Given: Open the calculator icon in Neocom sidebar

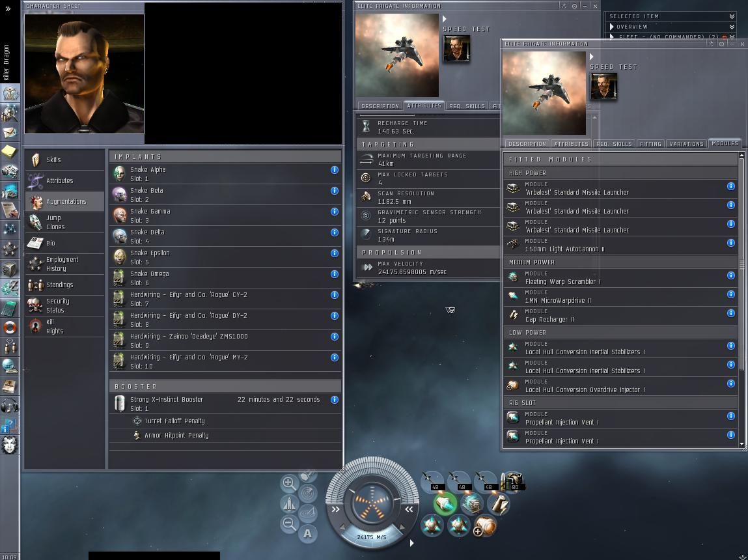Looking at the screenshot, I should [x=10, y=308].
